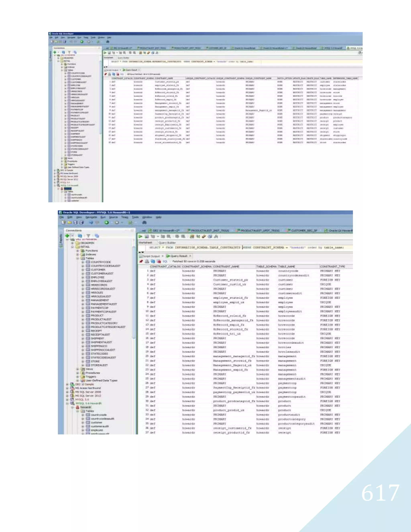Click the binoculars icon in lower main toolbar

144,223
